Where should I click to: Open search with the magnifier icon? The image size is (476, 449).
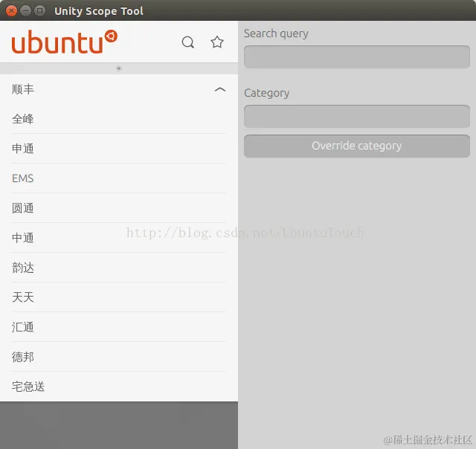point(188,42)
